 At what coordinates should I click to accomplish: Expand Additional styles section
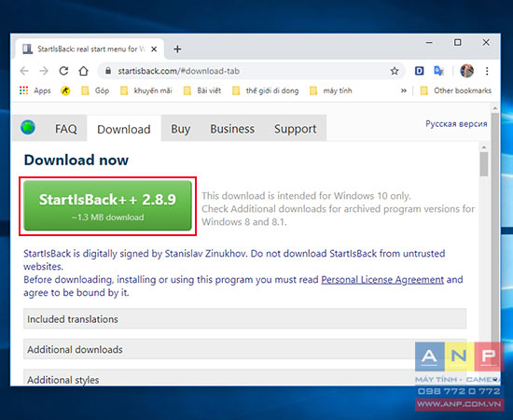click(244, 378)
